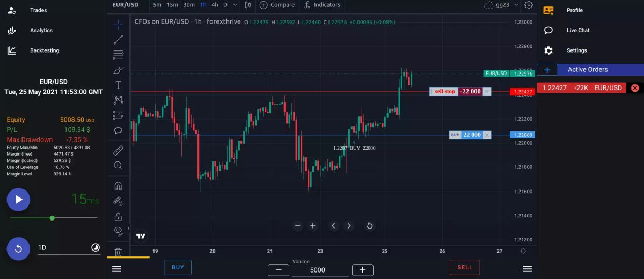The image size is (644, 279).
Task: Remove drawings with the trash icon
Action: tap(118, 252)
